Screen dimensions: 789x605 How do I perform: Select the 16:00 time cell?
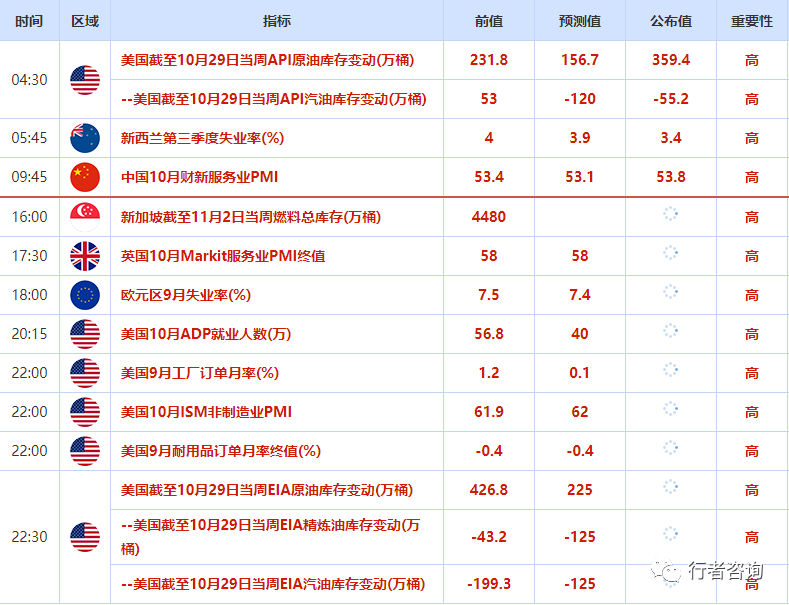[29, 217]
